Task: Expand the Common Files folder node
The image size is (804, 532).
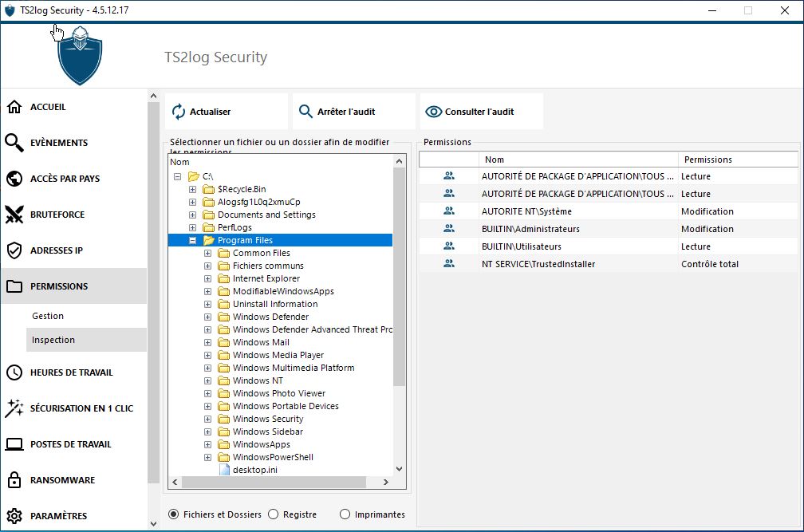Action: coord(207,253)
